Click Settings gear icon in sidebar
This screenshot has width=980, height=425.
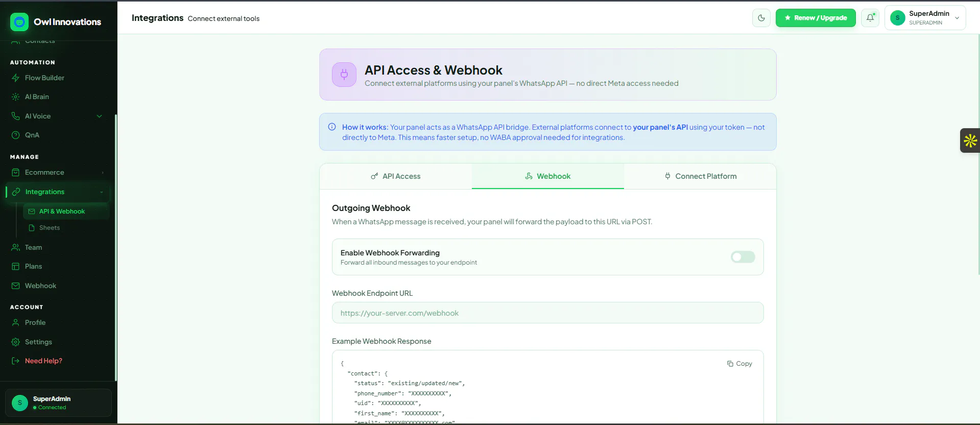[16, 342]
